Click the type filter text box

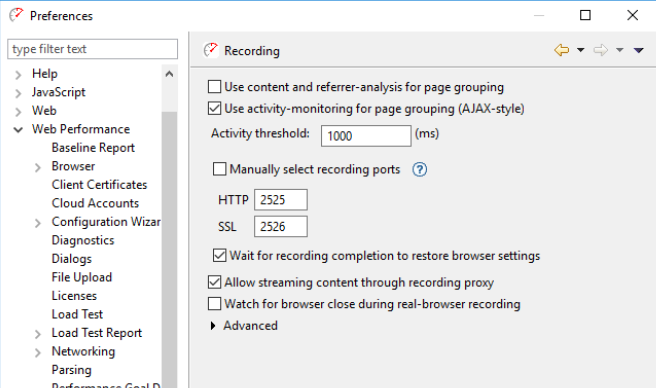[92, 49]
